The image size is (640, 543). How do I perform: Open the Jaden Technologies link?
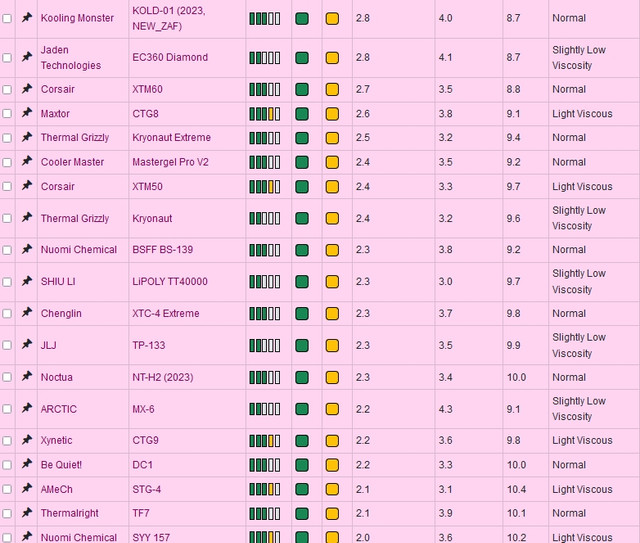click(x=71, y=58)
